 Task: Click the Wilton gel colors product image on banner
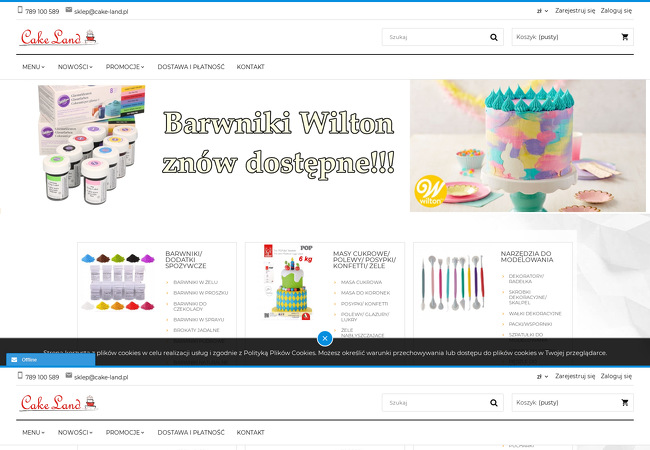[x=90, y=144]
